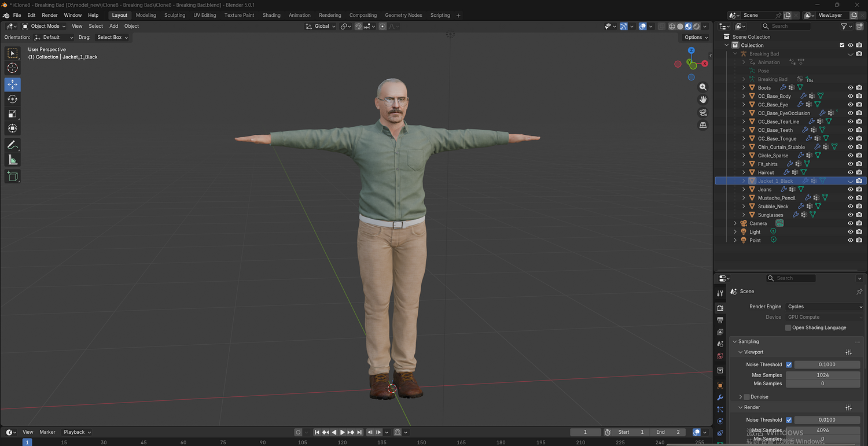The image size is (868, 446).
Task: Choose the Annotate pencil tool
Action: point(12,145)
